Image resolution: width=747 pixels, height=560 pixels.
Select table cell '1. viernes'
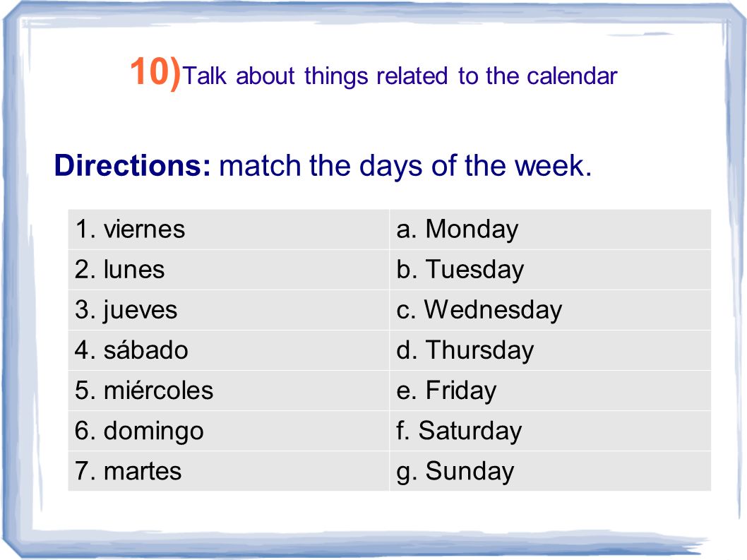point(229,230)
